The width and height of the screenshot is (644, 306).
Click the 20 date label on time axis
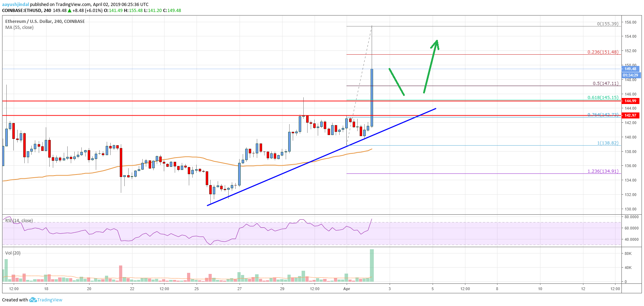pos(89,289)
